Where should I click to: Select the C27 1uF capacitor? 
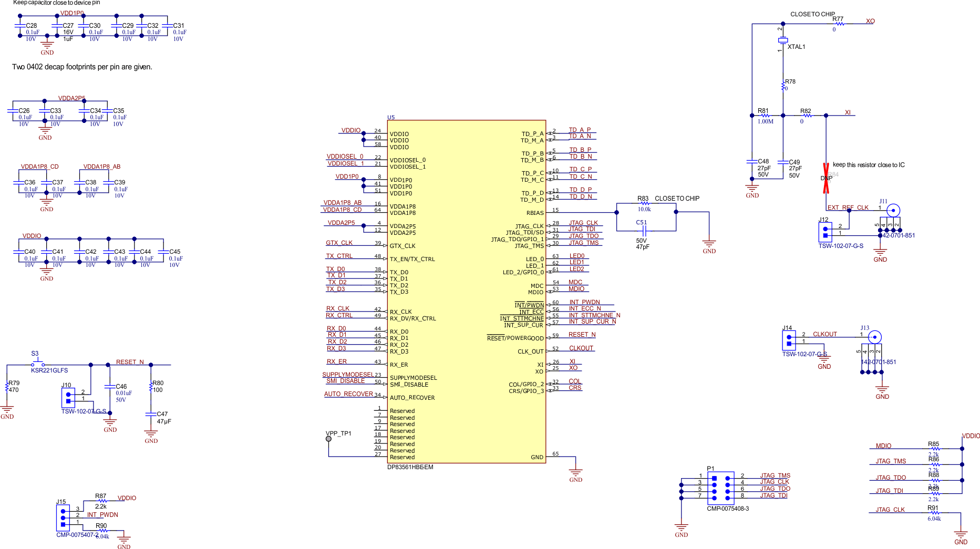57,25
